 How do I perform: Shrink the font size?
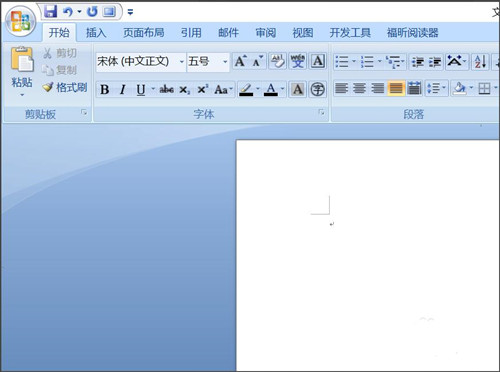[x=258, y=61]
